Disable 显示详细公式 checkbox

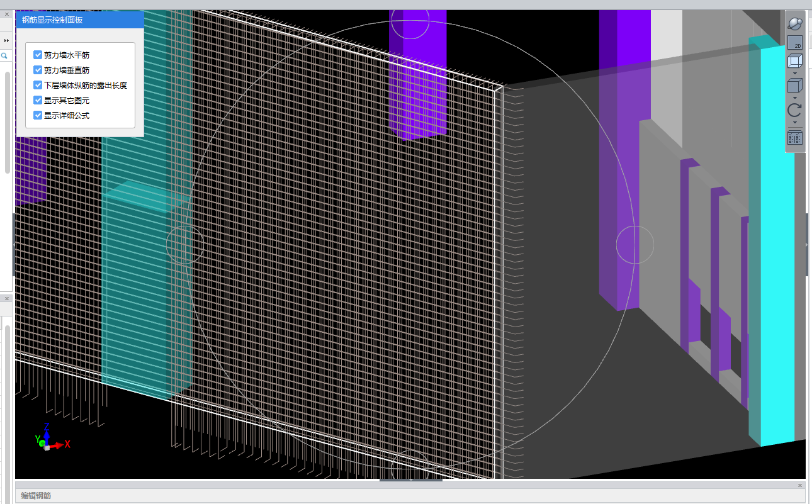(x=38, y=115)
